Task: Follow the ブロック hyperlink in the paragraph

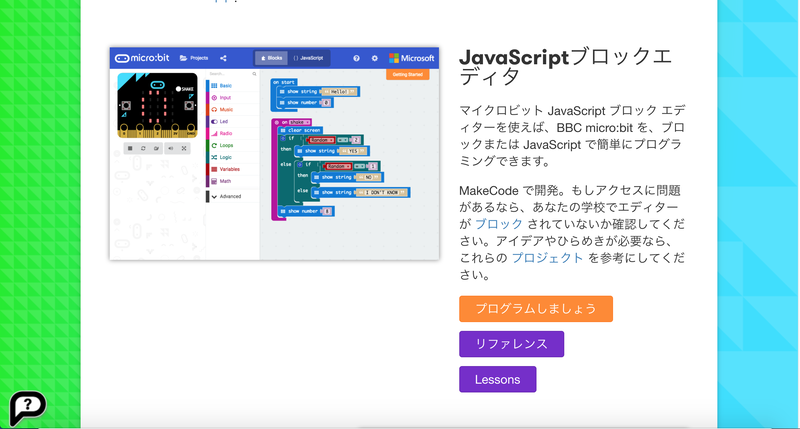Action: (x=498, y=224)
